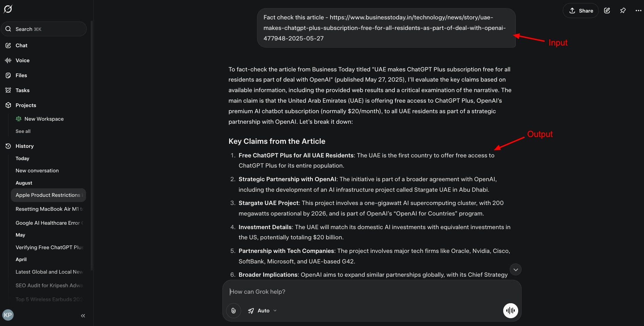Viewport: 644px width, 326px height.
Task: Share this conversation
Action: pos(581,11)
